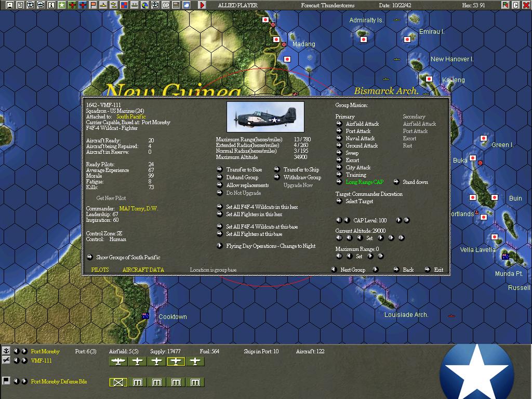532x399 pixels.
Task: Click the red plane on green background icon
Action: pos(72,5)
